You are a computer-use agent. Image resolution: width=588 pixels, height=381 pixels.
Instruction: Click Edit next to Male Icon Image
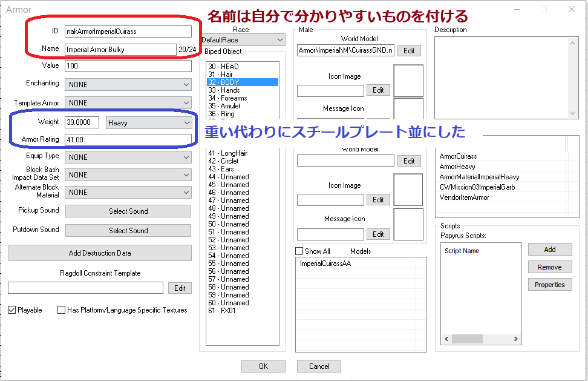point(378,90)
